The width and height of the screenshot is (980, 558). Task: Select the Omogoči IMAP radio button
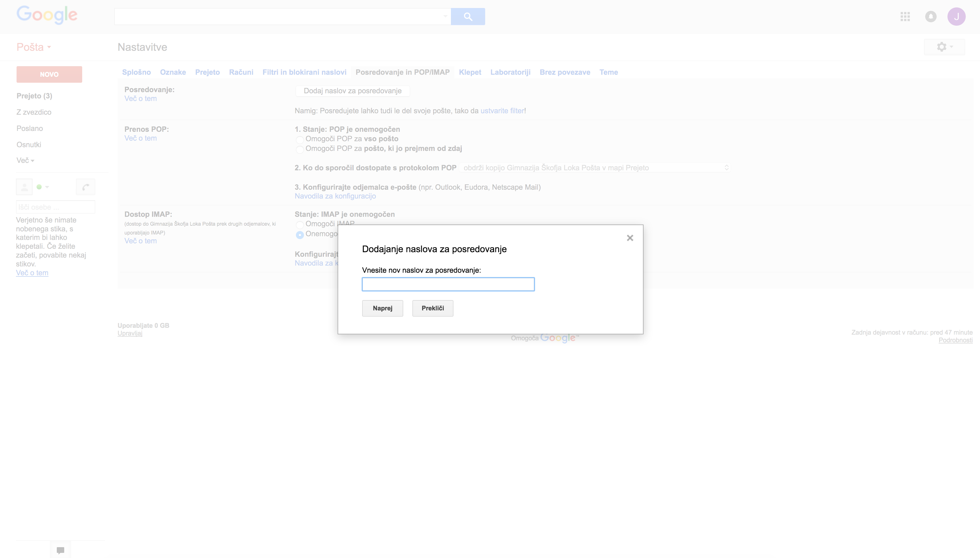tap(300, 225)
